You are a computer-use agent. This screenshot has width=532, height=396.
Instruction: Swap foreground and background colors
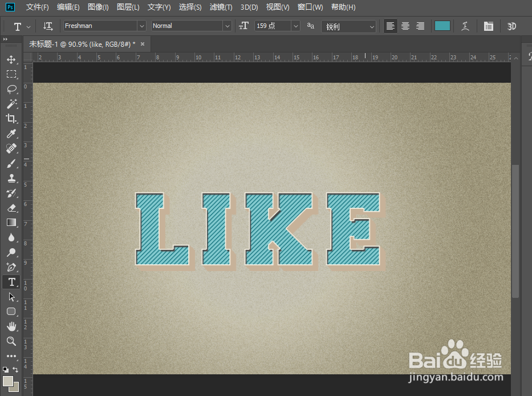15,369
